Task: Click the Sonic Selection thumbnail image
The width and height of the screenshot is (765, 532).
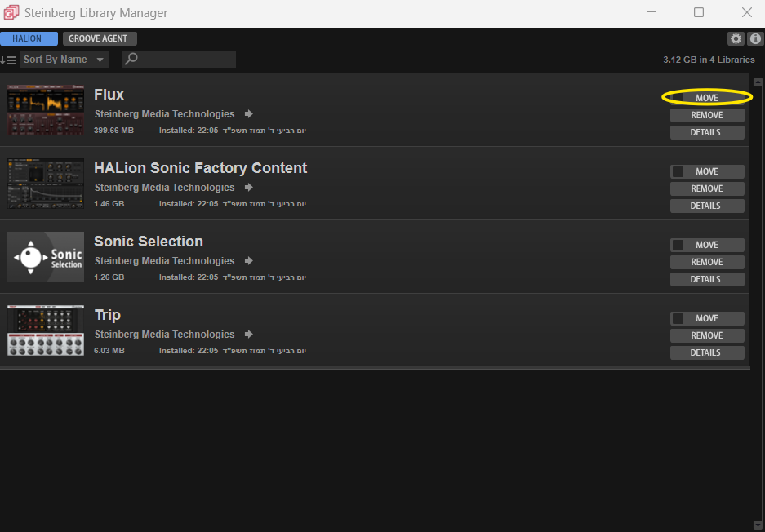Action: [46, 257]
